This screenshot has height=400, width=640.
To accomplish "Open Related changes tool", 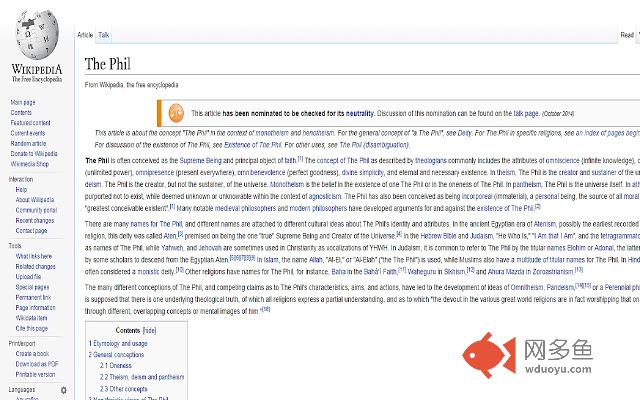I will coord(36,266).
